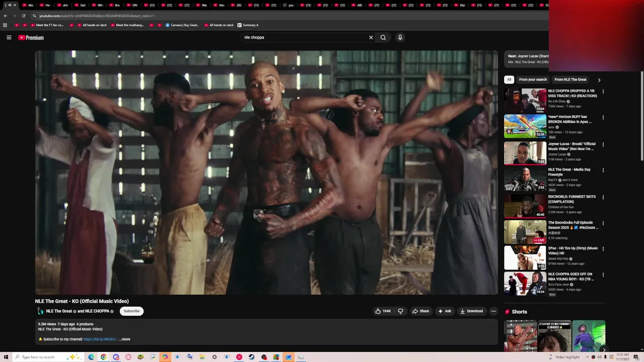Click the browser back arrow
Image resolution: width=644 pixels, height=362 pixels.
(x=6, y=16)
